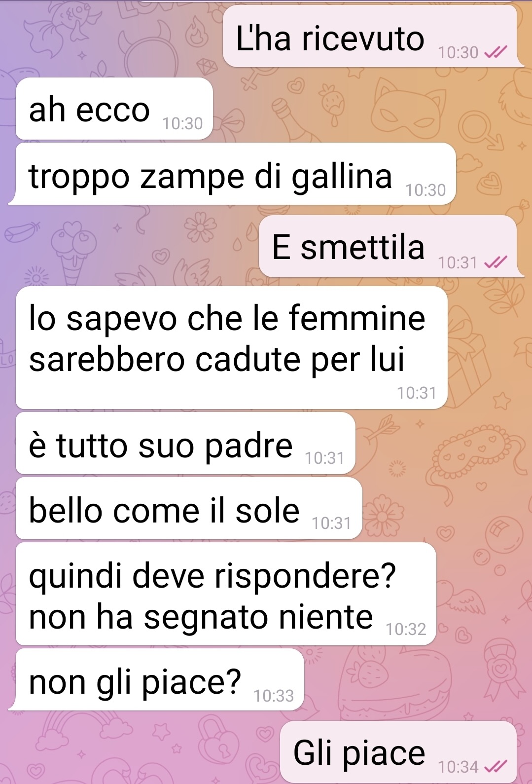Screen dimensions: 532x784
Task: Select the 'ah ecco' message bubble
Action: pos(114,109)
